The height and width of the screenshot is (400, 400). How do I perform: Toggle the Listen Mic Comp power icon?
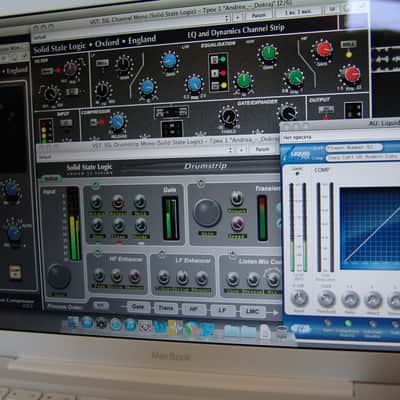click(x=232, y=256)
